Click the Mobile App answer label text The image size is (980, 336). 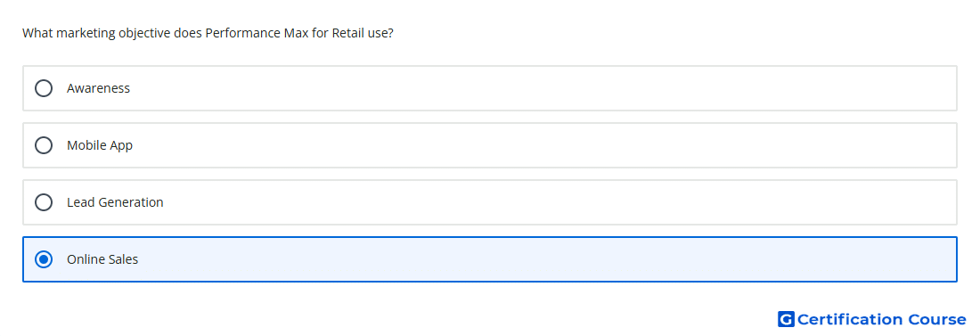100,145
